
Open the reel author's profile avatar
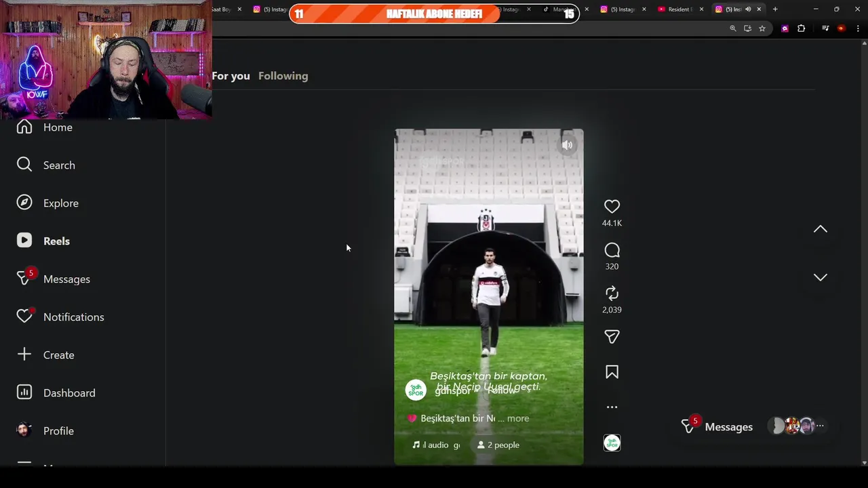[416, 390]
